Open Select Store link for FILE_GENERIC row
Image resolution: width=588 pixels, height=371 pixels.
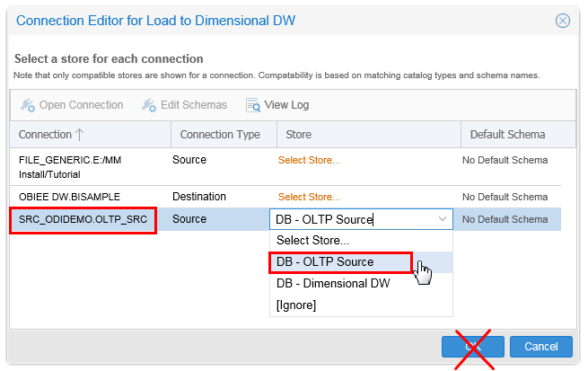click(309, 161)
